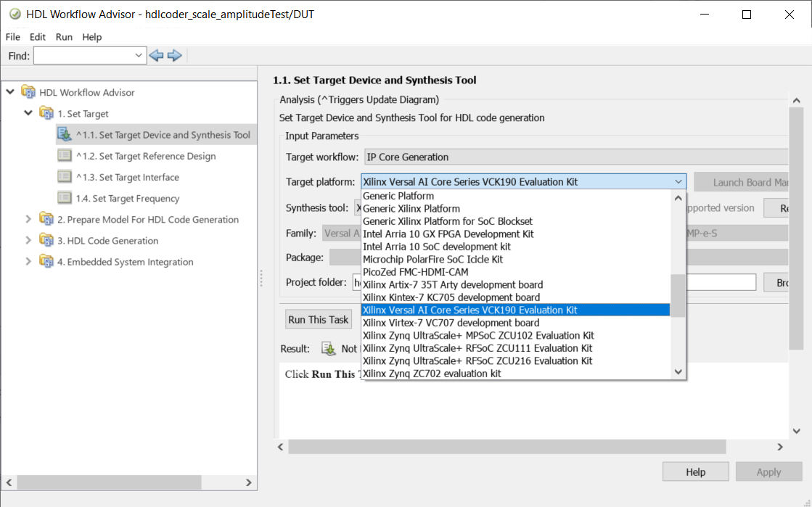
Task: Open the Help menu
Action: click(x=92, y=37)
